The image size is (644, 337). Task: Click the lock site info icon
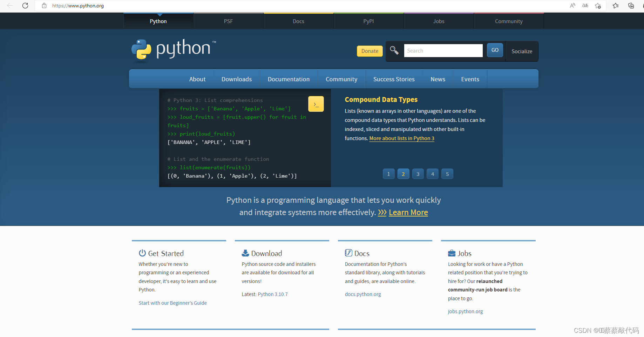pyautogui.click(x=44, y=6)
